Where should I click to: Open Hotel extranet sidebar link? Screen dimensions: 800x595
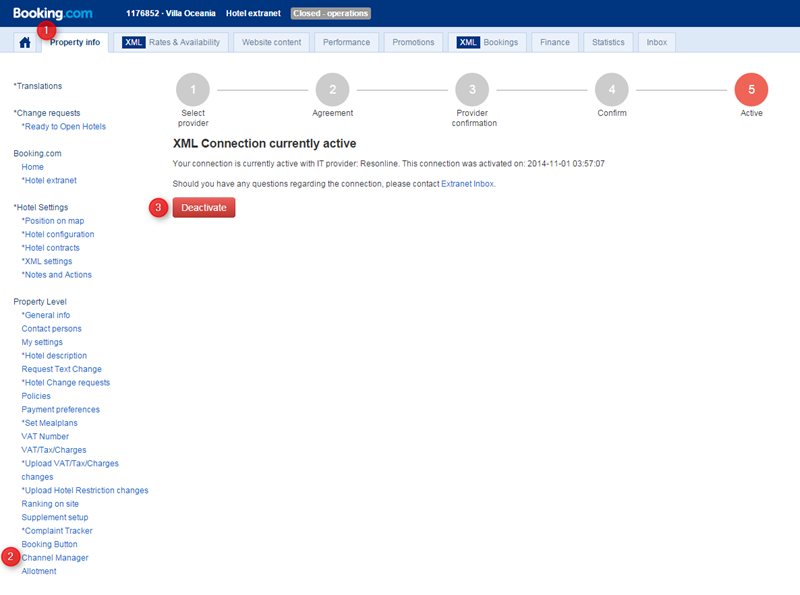(x=49, y=181)
